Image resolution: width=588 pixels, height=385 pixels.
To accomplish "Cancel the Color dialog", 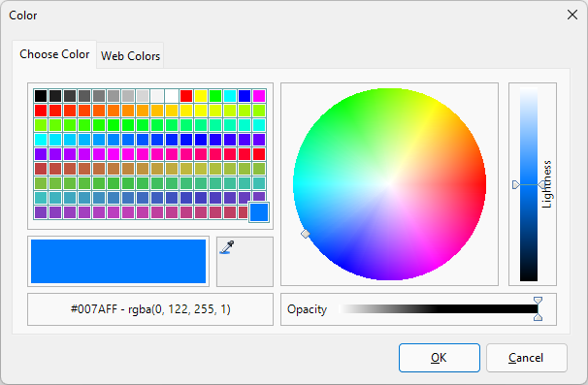I will (526, 358).
